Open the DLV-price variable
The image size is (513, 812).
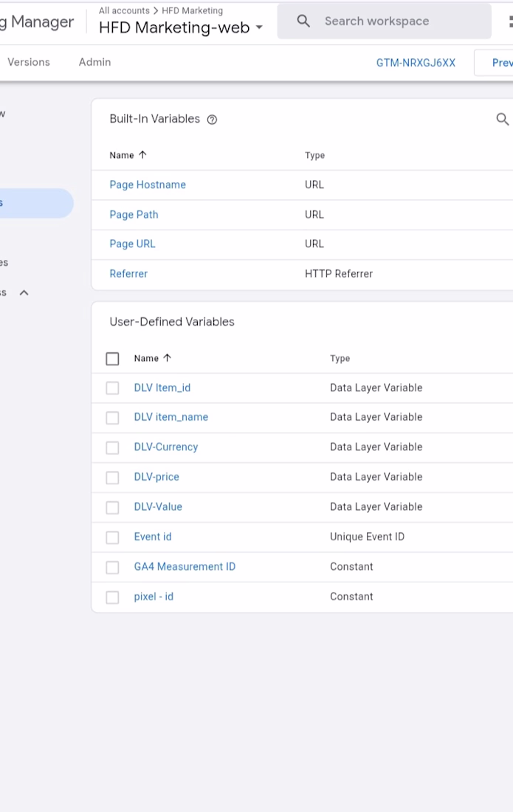(x=156, y=477)
